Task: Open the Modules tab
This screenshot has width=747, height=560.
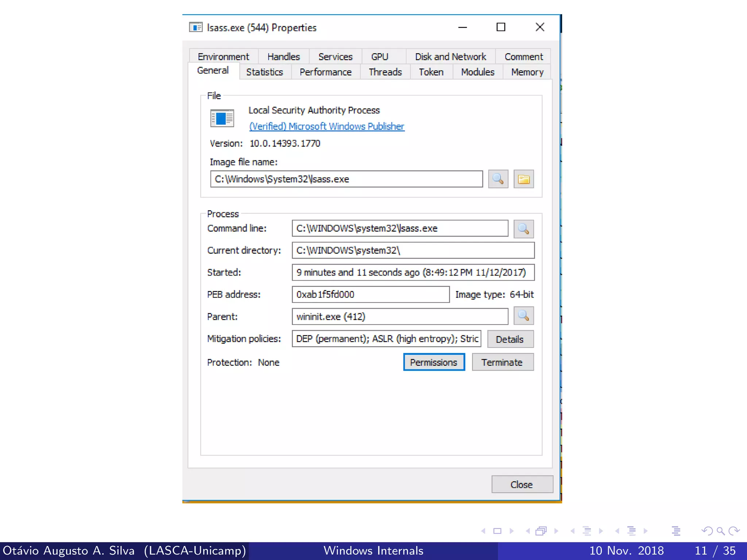Action: click(x=477, y=72)
